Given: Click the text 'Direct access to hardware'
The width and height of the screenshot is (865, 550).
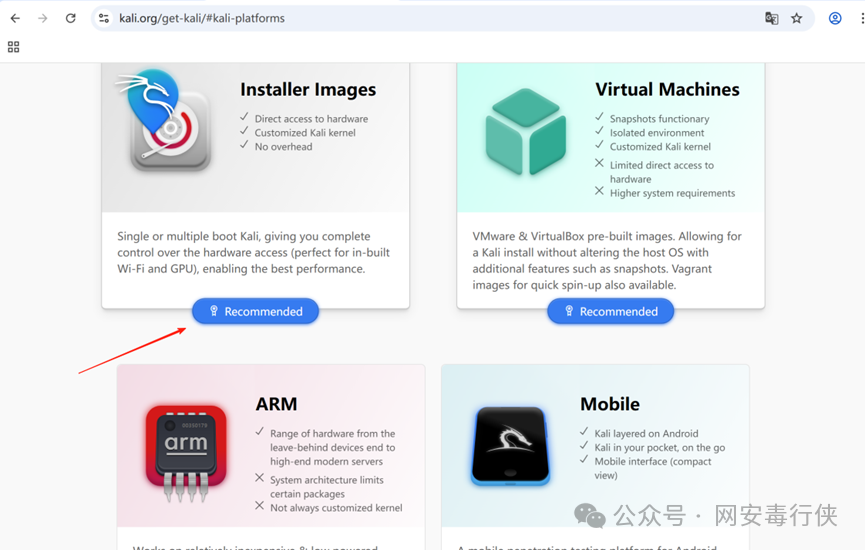Looking at the screenshot, I should point(311,119).
